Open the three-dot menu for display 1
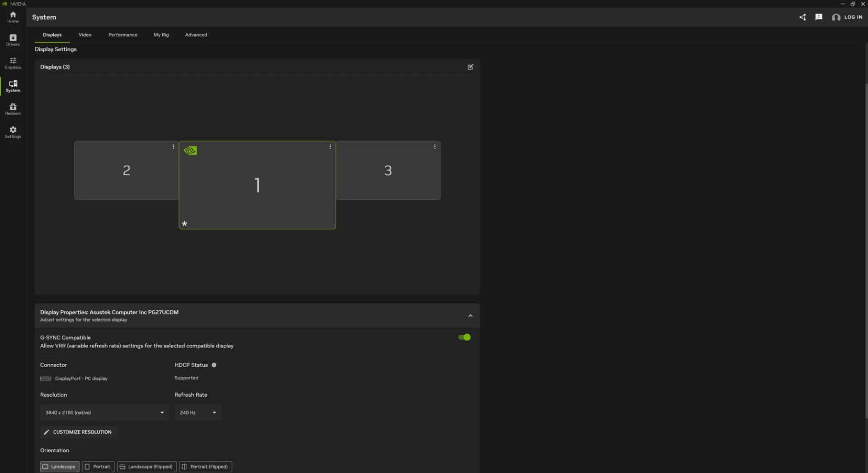This screenshot has height=473, width=868. point(330,147)
